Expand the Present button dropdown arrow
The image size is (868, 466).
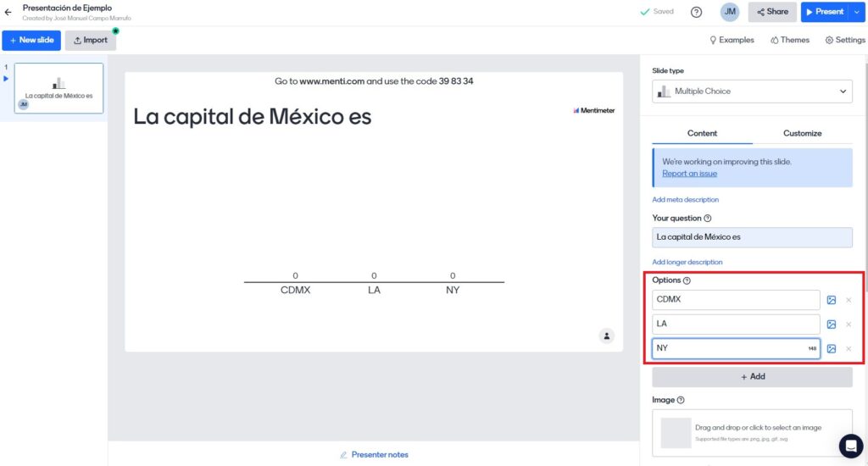click(x=856, y=12)
